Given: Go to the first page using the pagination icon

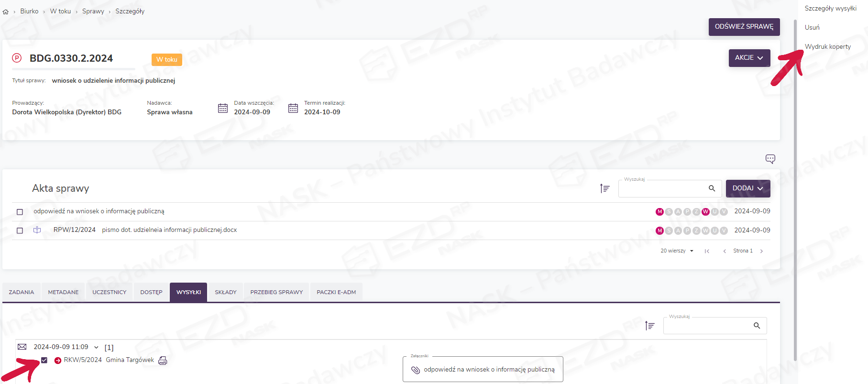Looking at the screenshot, I should tap(707, 251).
